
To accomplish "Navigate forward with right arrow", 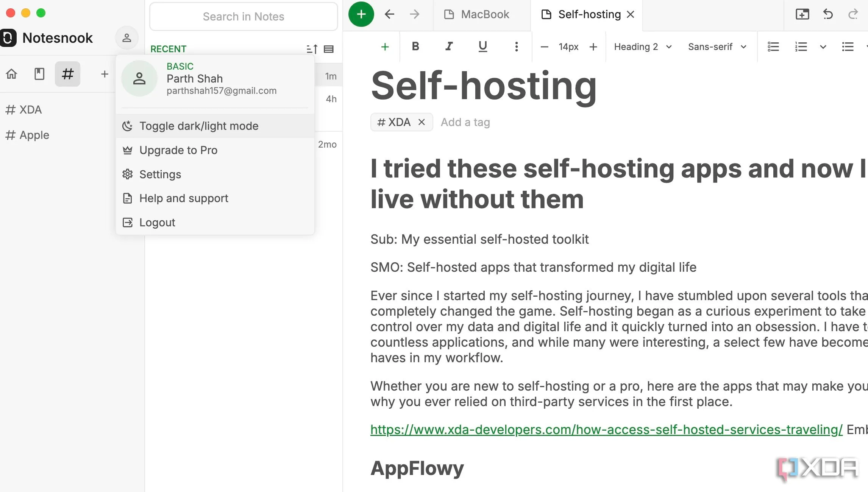I will coord(415,14).
